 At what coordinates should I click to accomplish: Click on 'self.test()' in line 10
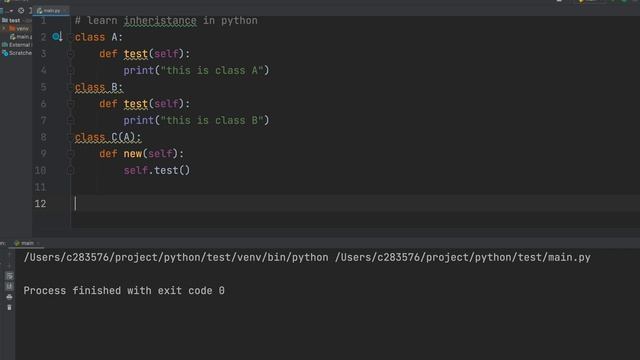click(157, 171)
